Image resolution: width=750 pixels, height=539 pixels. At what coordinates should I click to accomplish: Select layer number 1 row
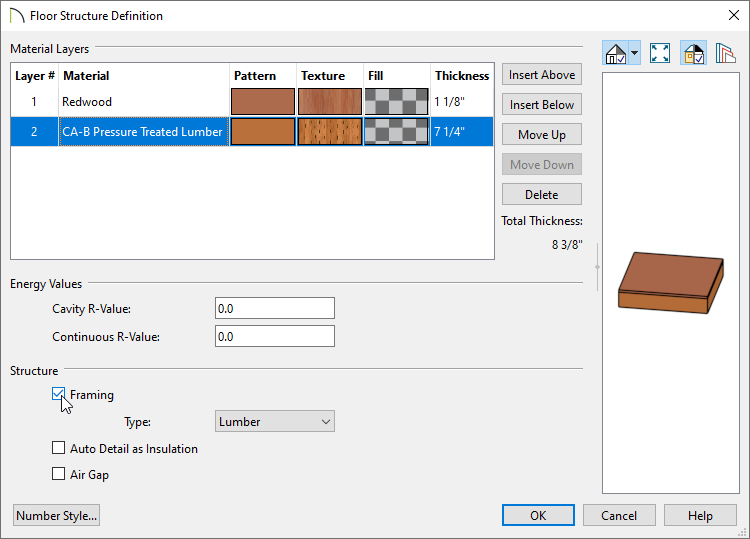coord(34,101)
